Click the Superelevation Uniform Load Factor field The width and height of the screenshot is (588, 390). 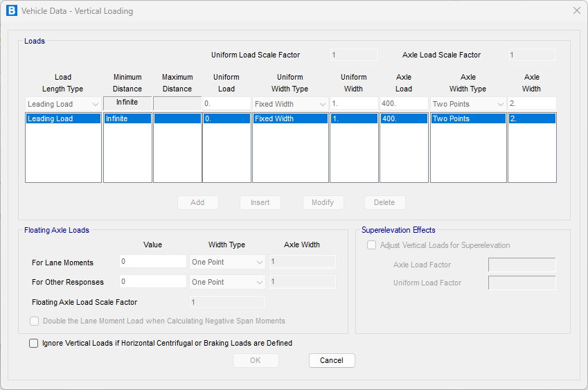[522, 283]
